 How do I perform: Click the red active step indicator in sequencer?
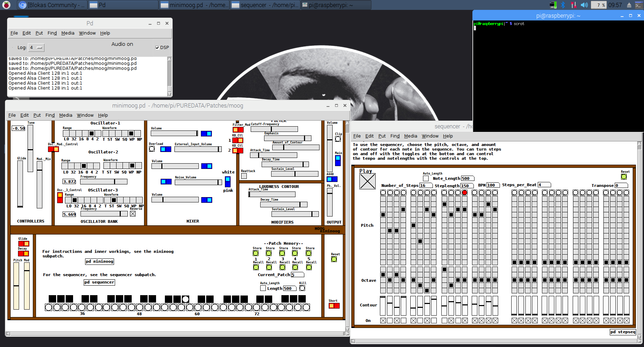point(465,193)
